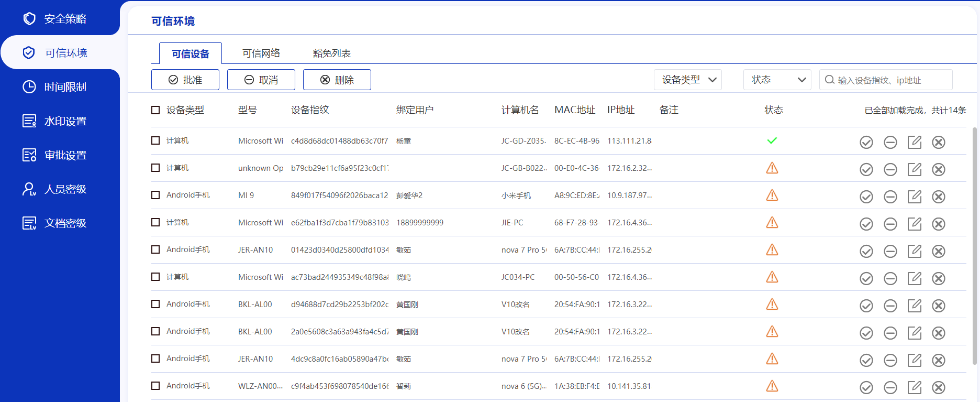Cancel approval icon for JC-GD-Z035 row
The image size is (980, 402).
890,142
